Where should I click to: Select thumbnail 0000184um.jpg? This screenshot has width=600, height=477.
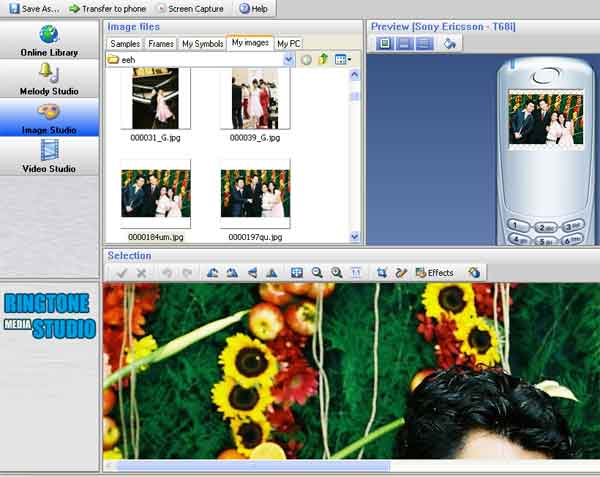pos(155,200)
